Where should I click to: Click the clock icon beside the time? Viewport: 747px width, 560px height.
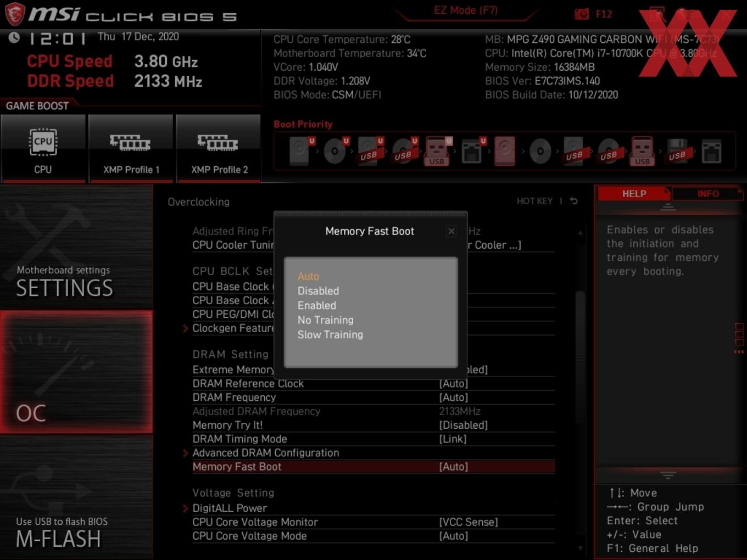pyautogui.click(x=14, y=37)
